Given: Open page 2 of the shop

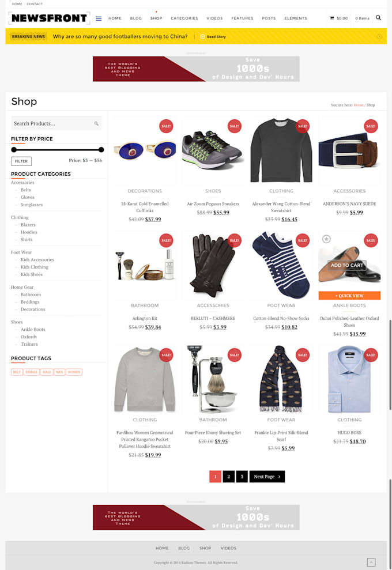Looking at the screenshot, I should click(x=228, y=477).
